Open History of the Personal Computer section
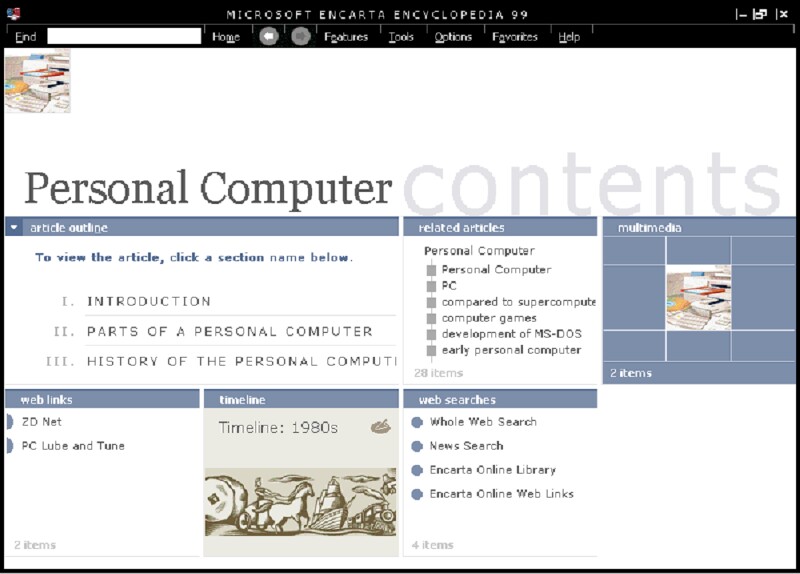Image resolution: width=800 pixels, height=574 pixels. [242, 361]
